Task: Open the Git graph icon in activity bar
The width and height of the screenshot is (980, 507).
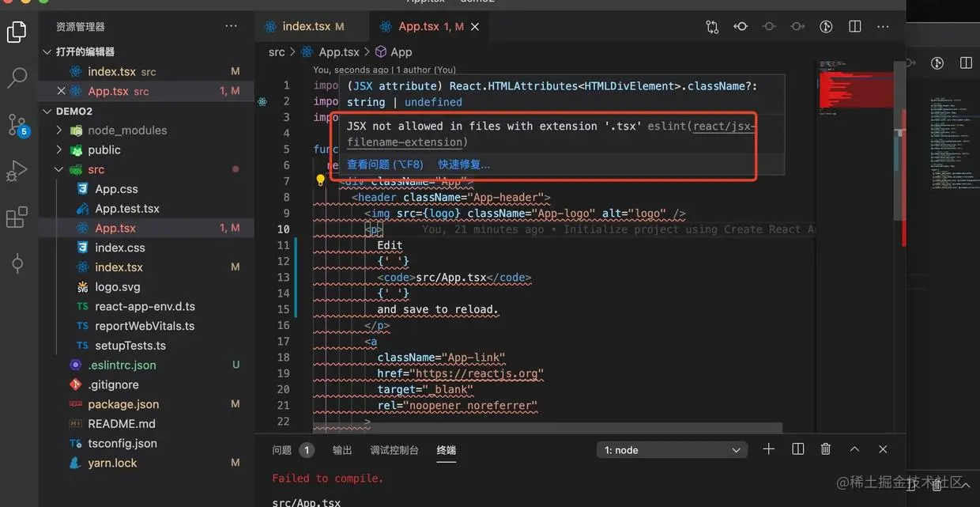Action: [x=17, y=263]
